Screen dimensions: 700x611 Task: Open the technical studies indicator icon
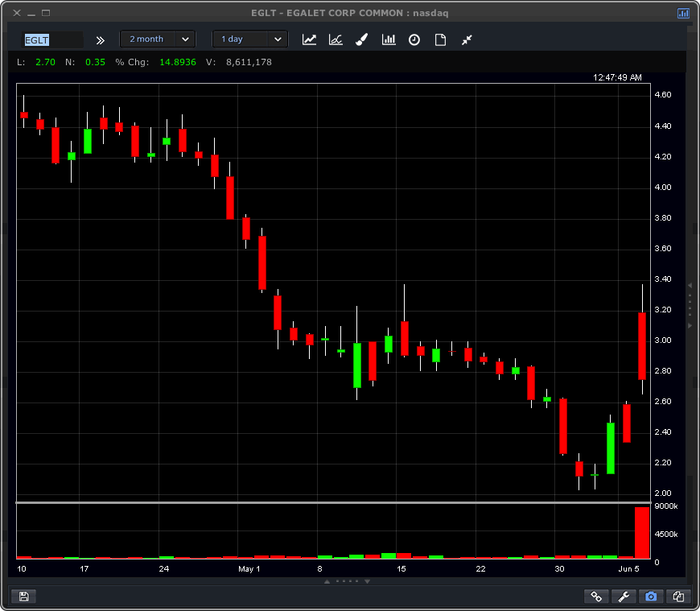click(x=336, y=39)
